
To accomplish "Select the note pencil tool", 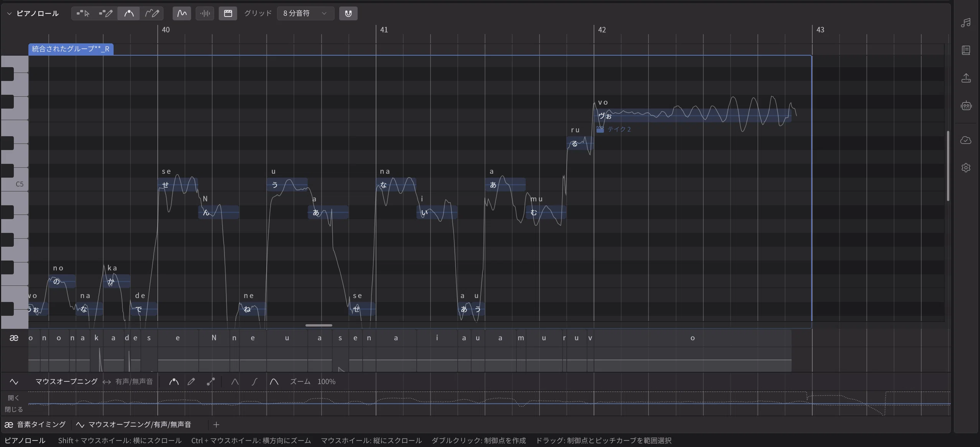I will (x=106, y=13).
